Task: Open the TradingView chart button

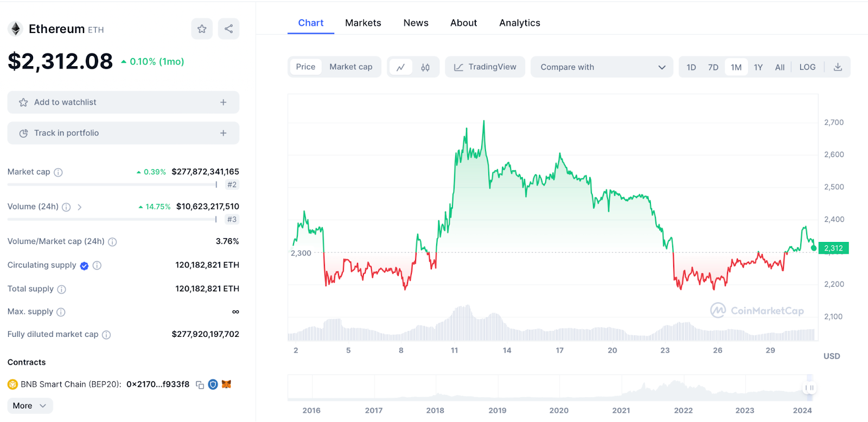Action: (x=485, y=67)
